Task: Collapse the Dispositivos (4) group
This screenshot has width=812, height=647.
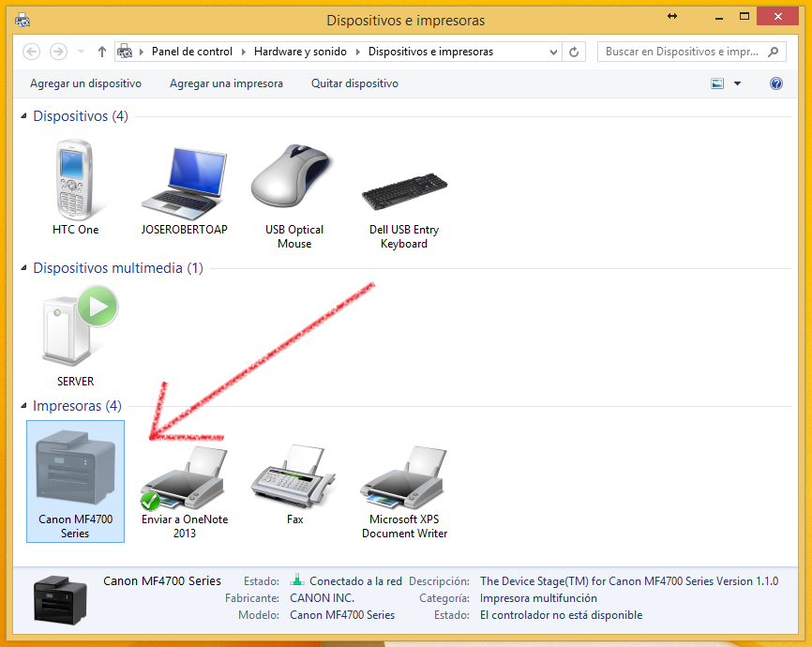Action: [x=23, y=116]
